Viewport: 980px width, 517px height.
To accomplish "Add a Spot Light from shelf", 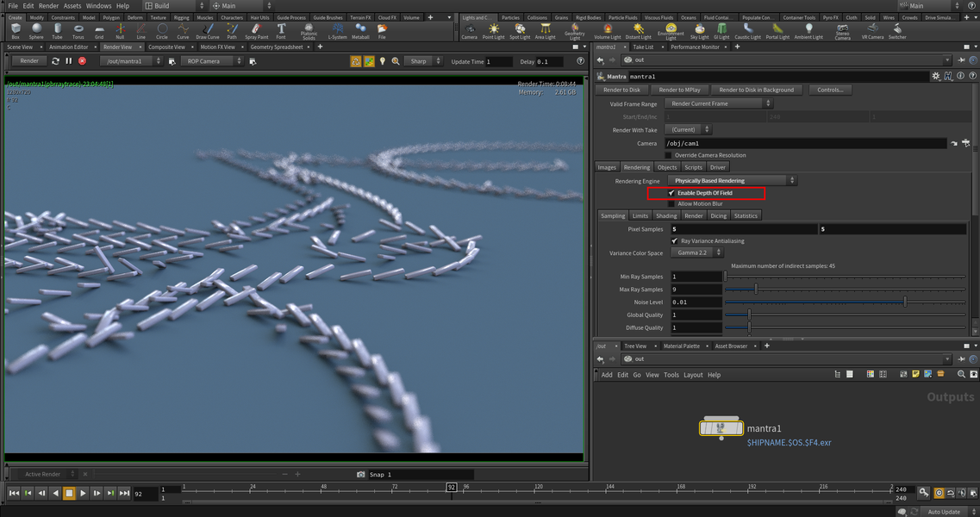I will pyautogui.click(x=520, y=31).
